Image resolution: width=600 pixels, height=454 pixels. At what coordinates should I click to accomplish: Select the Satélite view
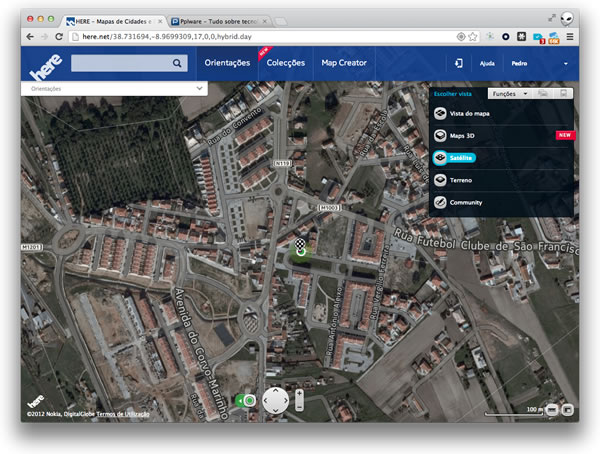click(455, 158)
